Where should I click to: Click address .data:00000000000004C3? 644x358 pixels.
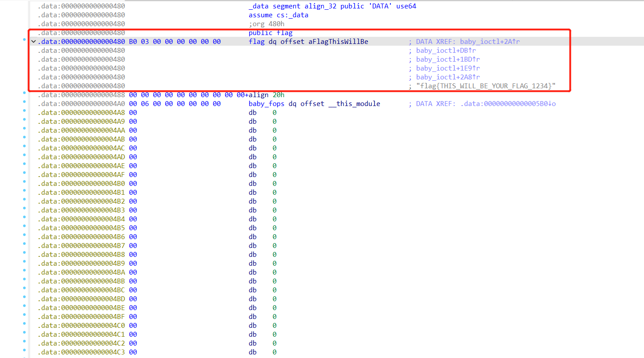coord(81,352)
